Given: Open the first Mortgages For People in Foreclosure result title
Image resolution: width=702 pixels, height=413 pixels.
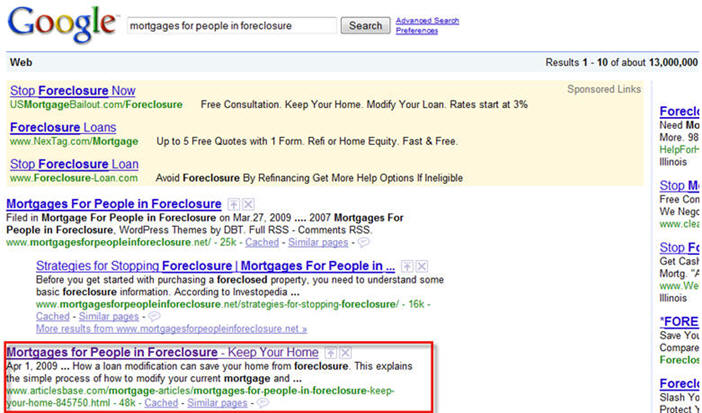Looking at the screenshot, I should 114,204.
